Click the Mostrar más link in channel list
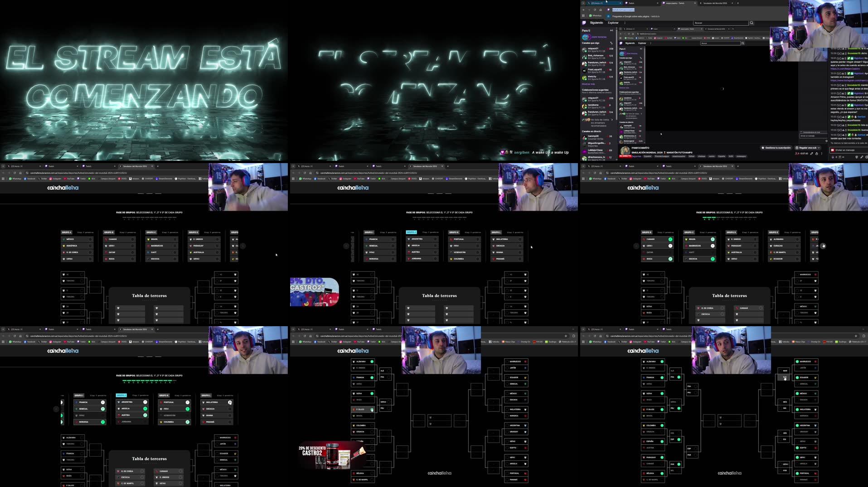868x487 pixels. point(588,84)
